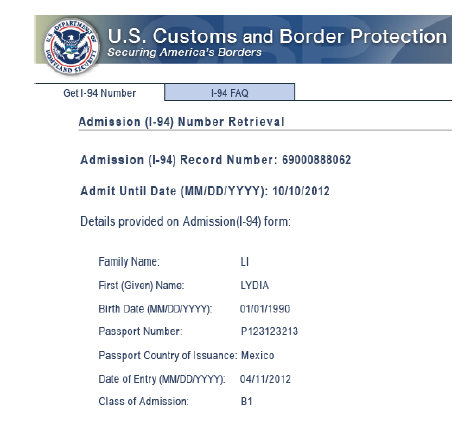Click the Securing America's Borders tagline
Screen dimensions: 467x425
(184, 52)
